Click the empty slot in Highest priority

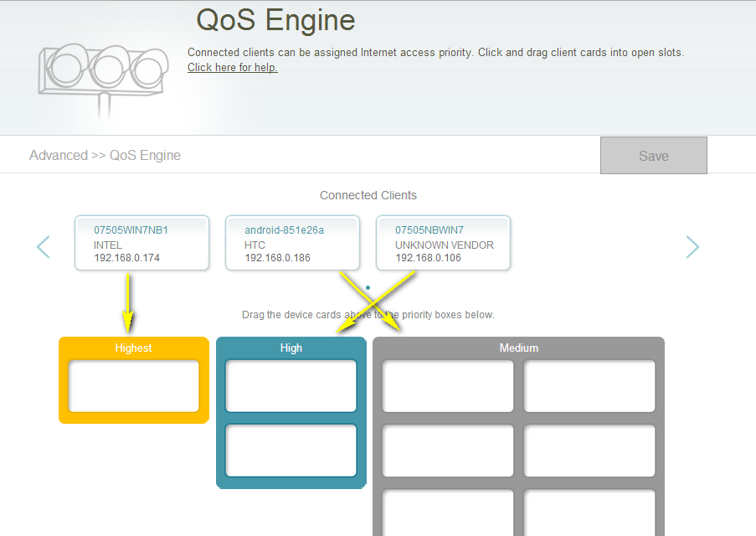tap(133, 386)
